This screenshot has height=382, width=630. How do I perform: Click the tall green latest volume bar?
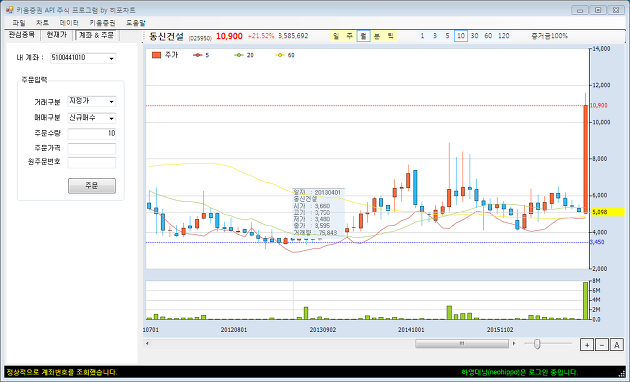(585, 301)
